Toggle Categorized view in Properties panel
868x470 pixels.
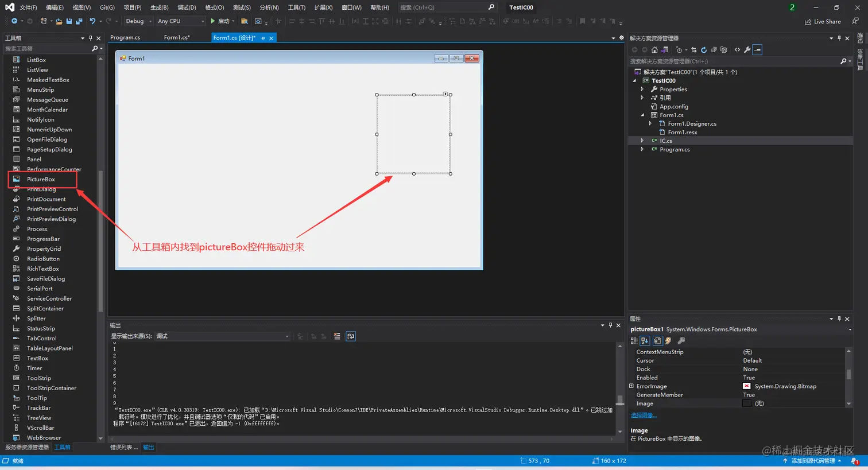(634, 341)
